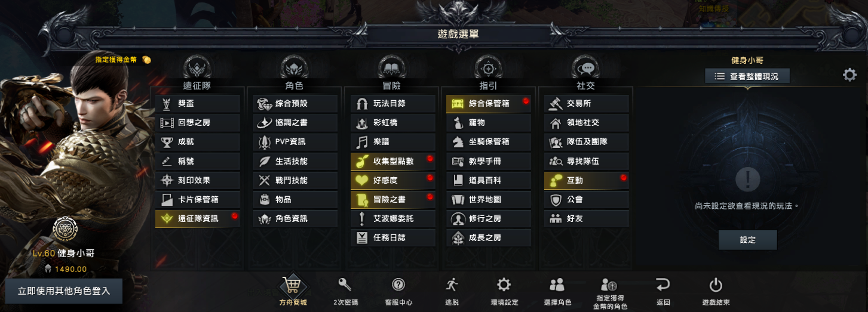Open the 查看整體現況 list button

tap(747, 76)
